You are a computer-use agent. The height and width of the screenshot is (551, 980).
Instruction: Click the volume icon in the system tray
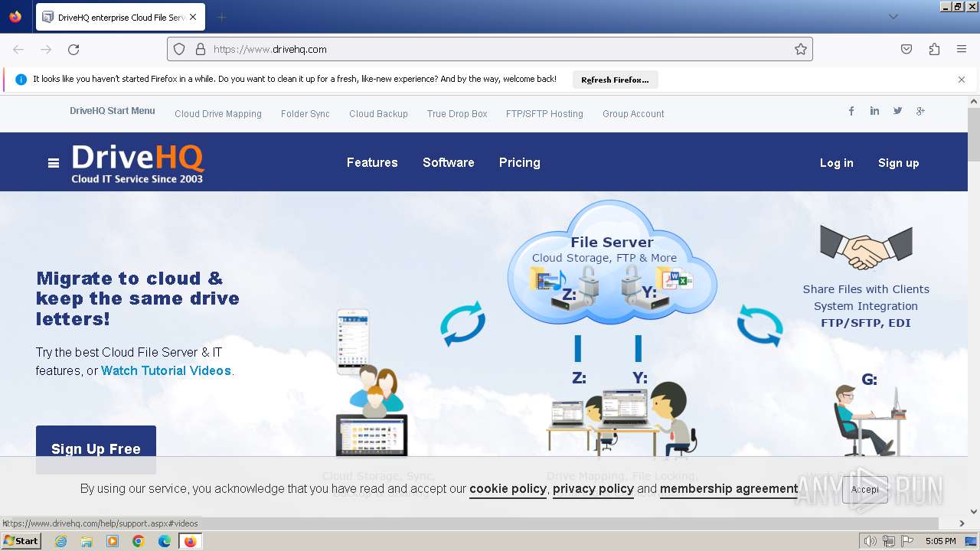tap(871, 541)
